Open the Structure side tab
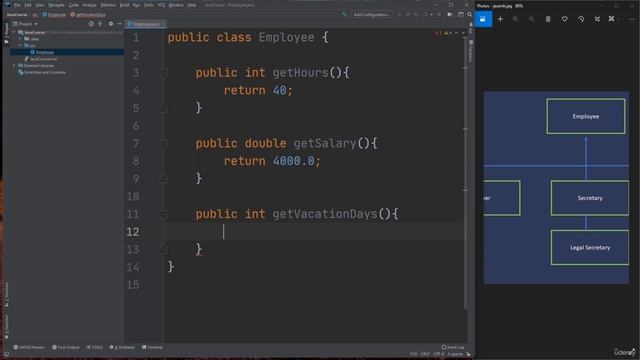 tap(6, 295)
